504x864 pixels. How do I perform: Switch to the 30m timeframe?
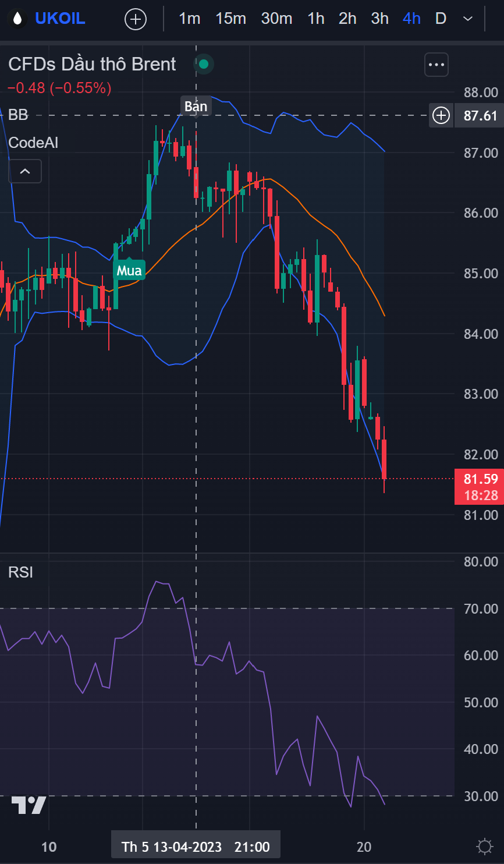[x=276, y=19]
